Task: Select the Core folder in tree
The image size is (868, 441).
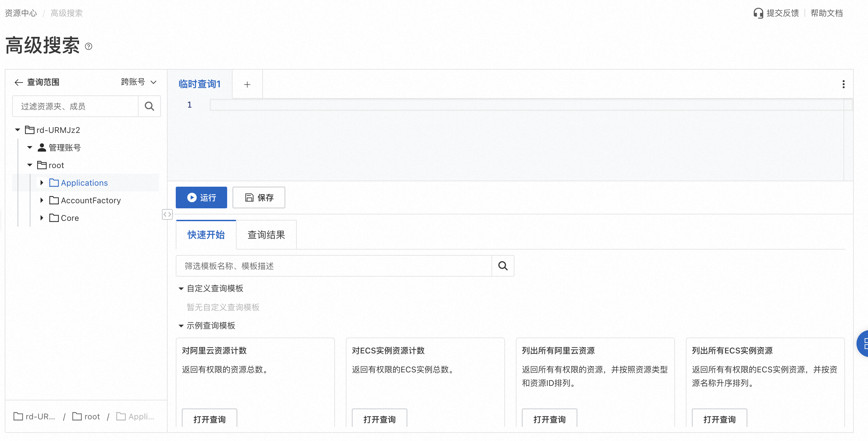Action: click(70, 218)
